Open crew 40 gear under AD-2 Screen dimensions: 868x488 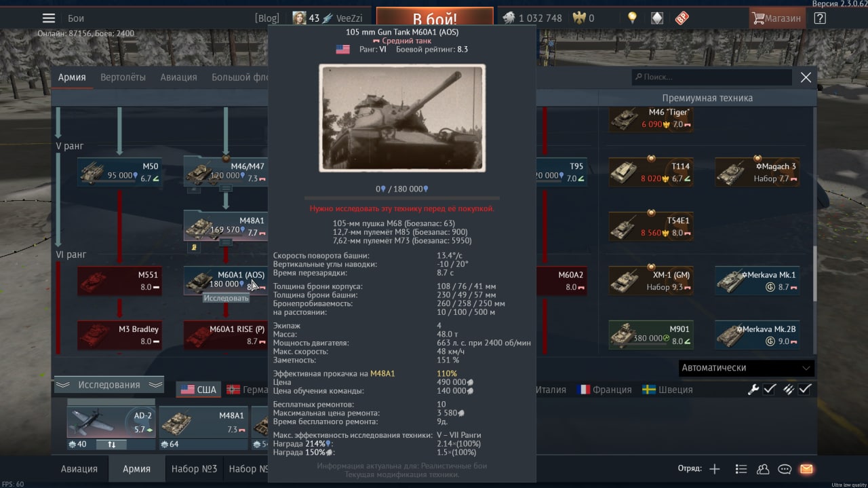point(78,445)
